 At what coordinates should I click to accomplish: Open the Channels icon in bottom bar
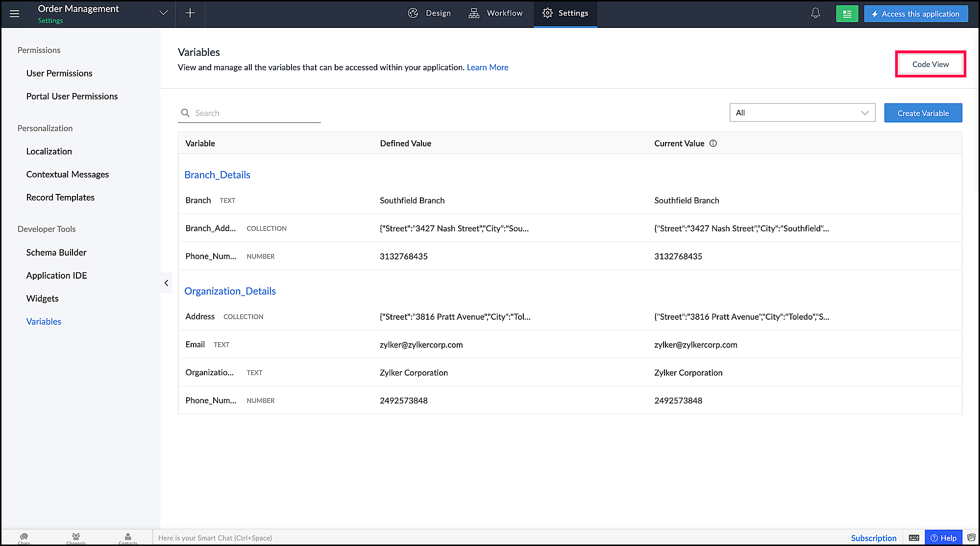76,537
